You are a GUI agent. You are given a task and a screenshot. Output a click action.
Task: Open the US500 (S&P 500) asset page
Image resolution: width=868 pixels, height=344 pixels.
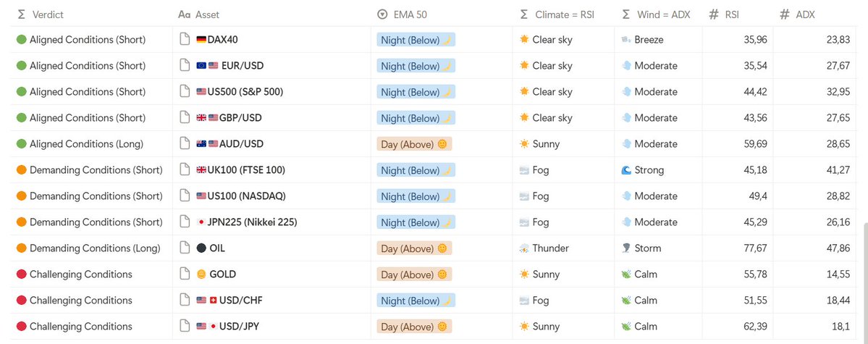click(x=245, y=91)
